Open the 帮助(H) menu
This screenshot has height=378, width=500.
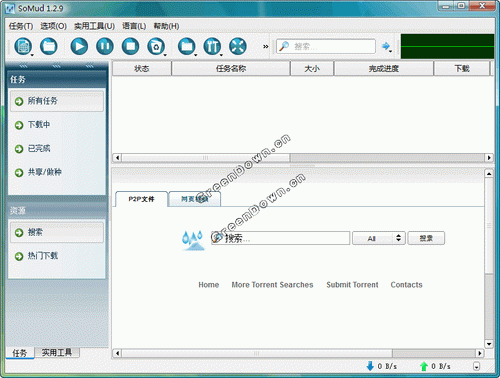[x=166, y=26]
